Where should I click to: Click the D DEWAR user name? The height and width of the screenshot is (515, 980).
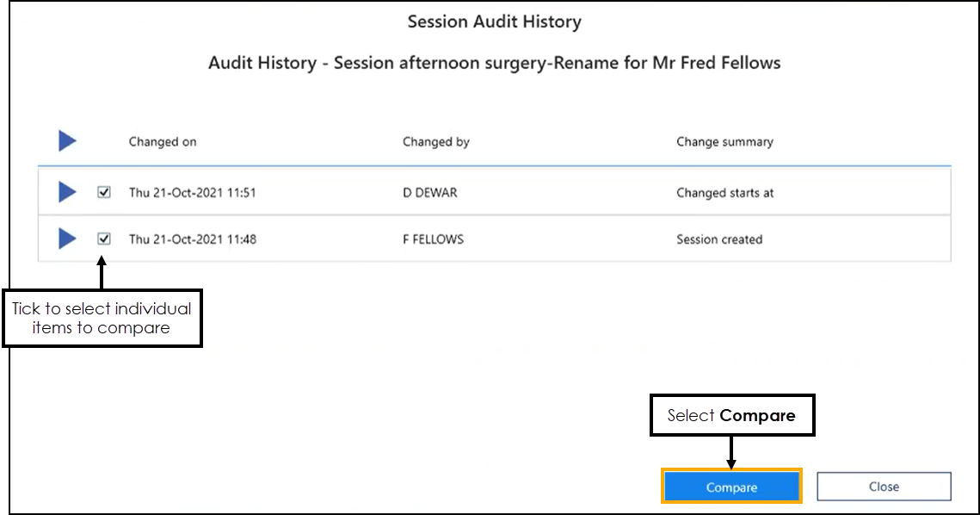coord(430,193)
